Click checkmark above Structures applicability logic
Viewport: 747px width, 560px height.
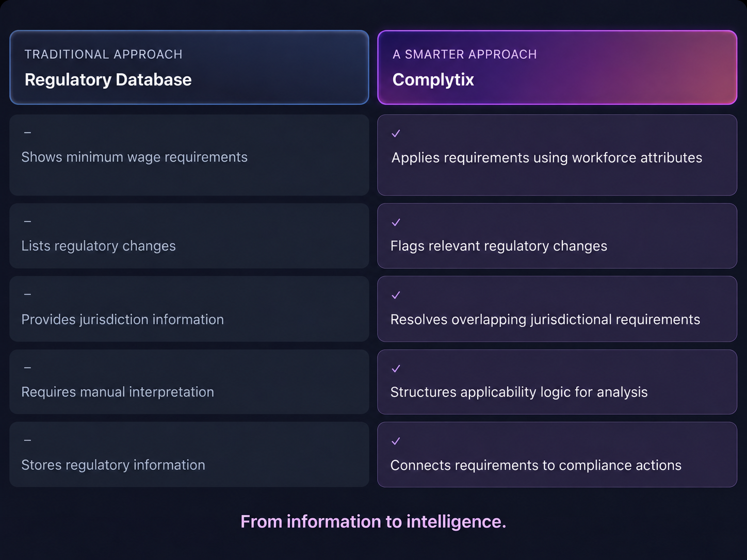(396, 369)
